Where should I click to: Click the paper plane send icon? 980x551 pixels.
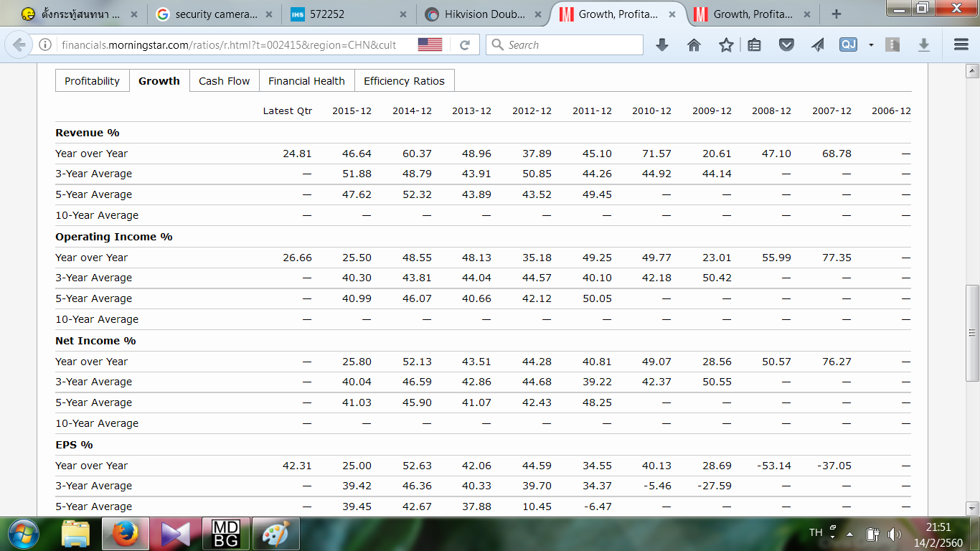click(x=818, y=45)
